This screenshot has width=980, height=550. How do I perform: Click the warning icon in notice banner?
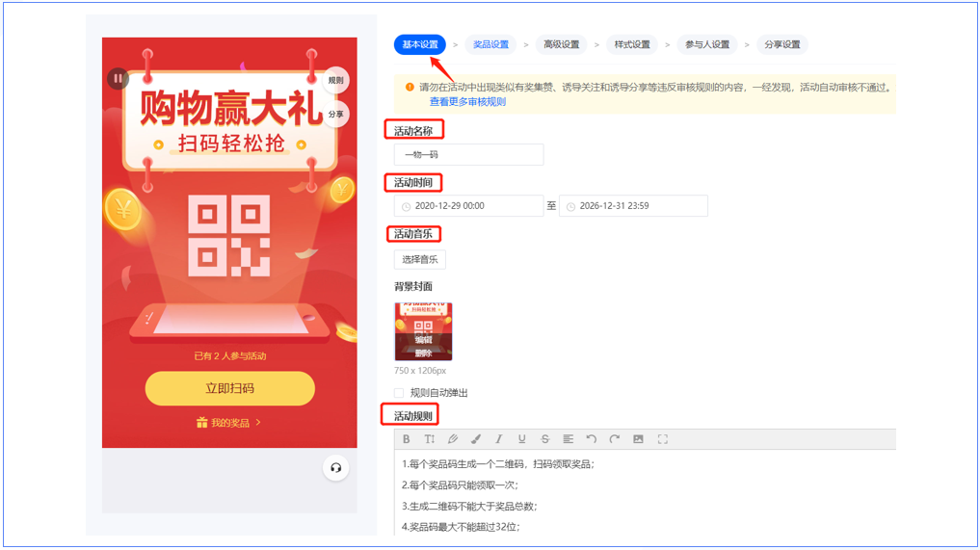(410, 88)
